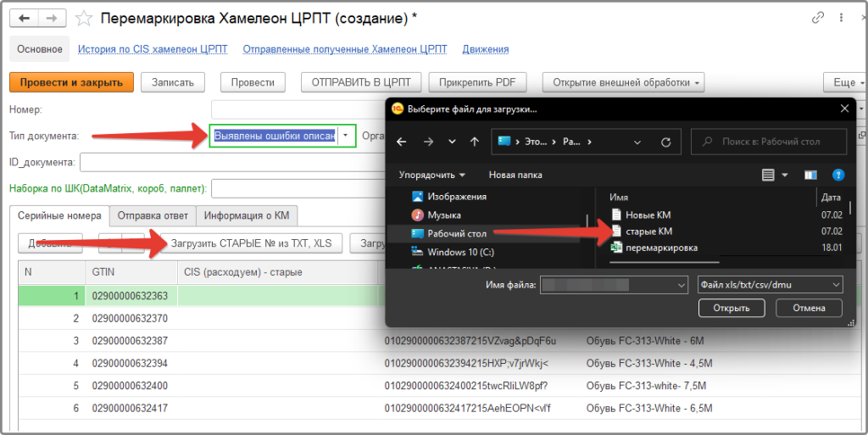The image size is (868, 435).
Task: Select the GTIN cell 02900000632370
Action: [x=131, y=318]
